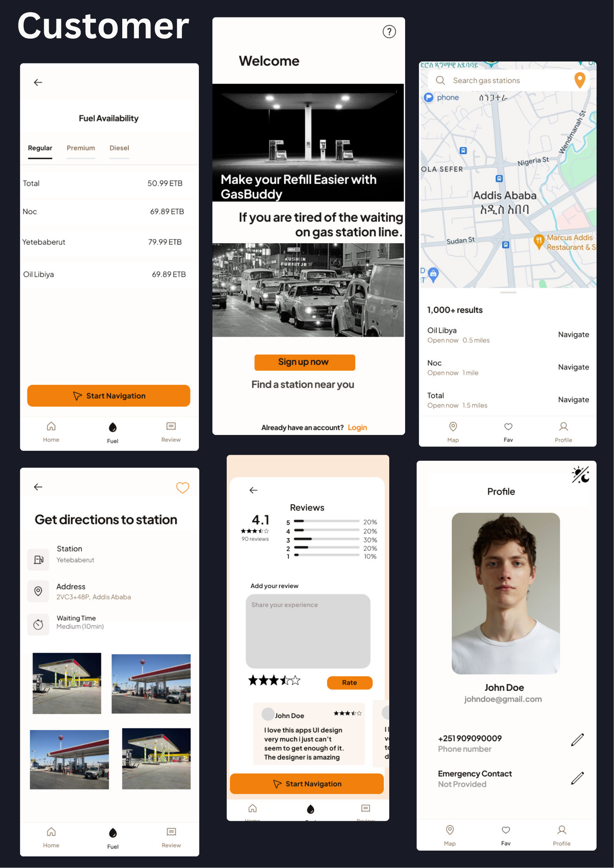
Task: Tap the orange location pin in search bar
Action: tap(579, 80)
